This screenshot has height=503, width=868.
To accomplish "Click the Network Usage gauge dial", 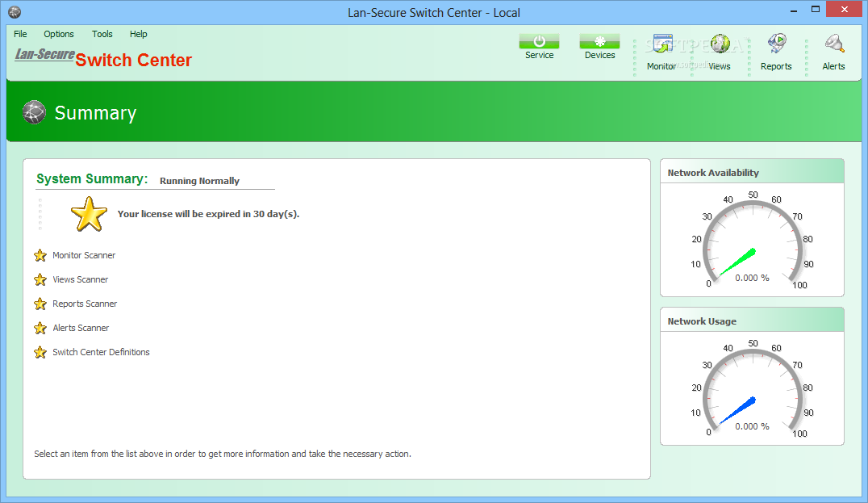I will click(x=753, y=391).
